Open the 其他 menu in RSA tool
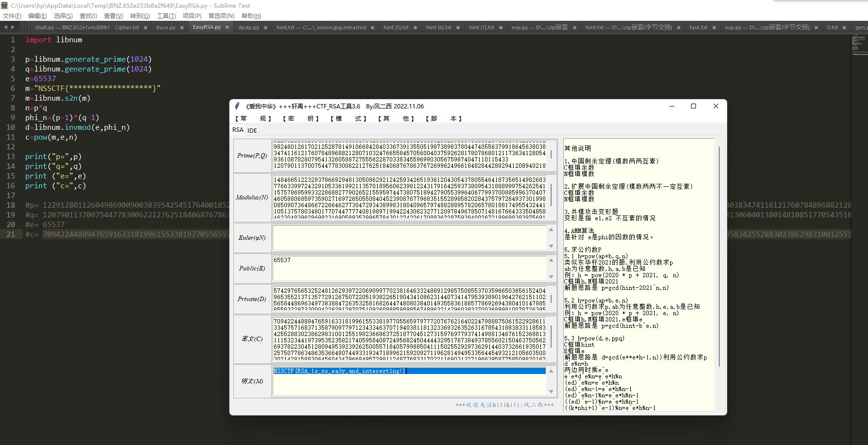Image resolution: width=868 pixels, height=445 pixels. tap(396, 119)
